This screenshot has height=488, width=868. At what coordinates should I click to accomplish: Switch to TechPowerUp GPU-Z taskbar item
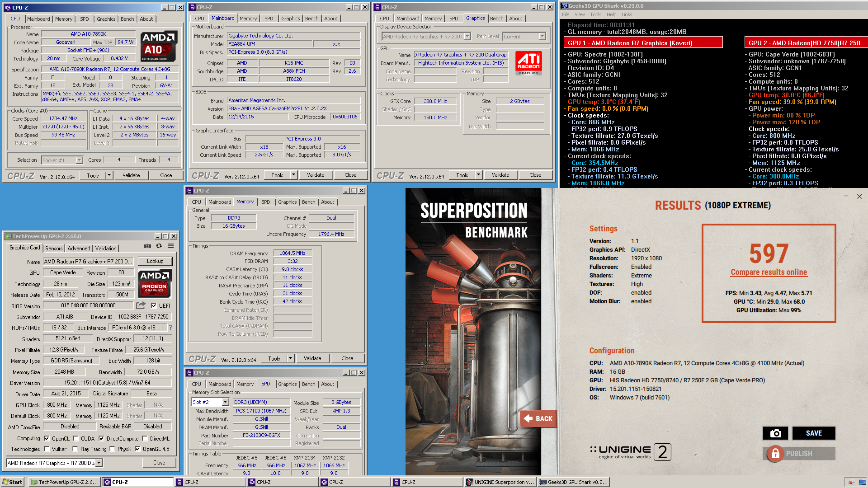coord(64,482)
